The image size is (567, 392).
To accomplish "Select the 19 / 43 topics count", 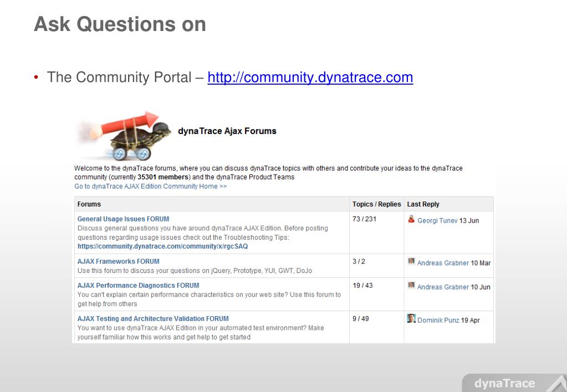I will click(x=362, y=286).
